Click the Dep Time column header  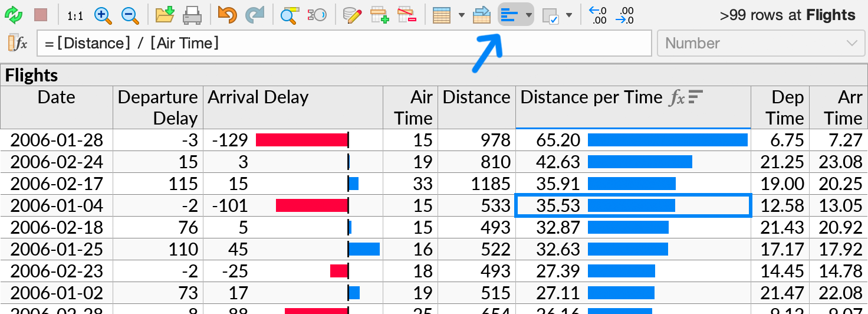click(x=780, y=107)
